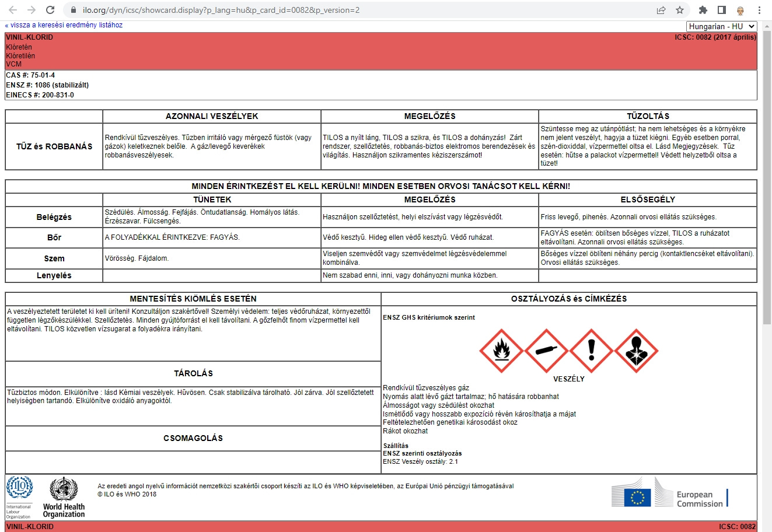Click the 'Belégzés' row label

(x=54, y=217)
